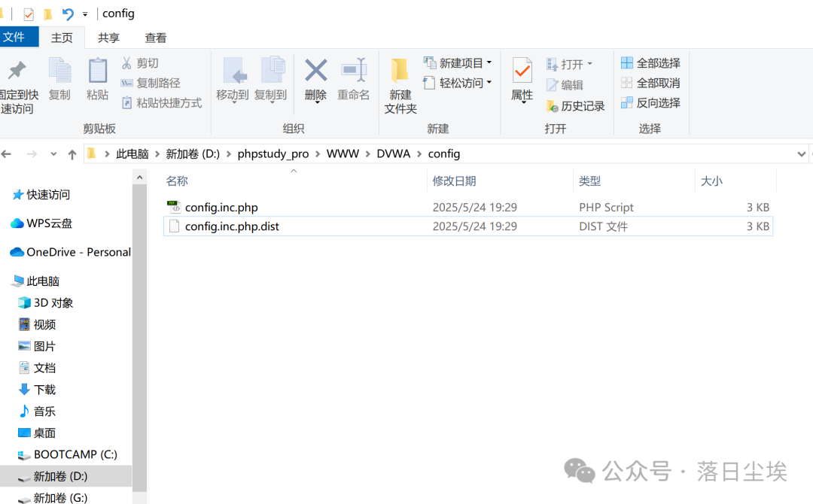Click the undo icon in title bar
The image size is (813, 504).
[x=68, y=14]
